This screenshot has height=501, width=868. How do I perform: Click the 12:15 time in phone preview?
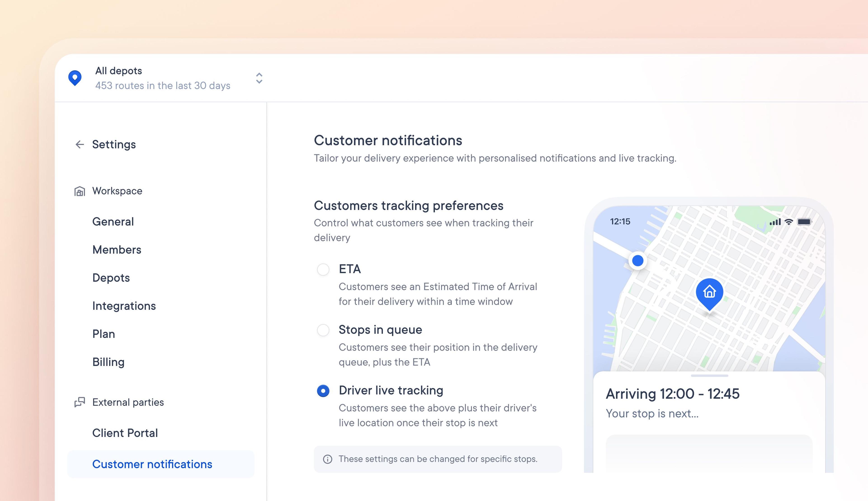coord(620,222)
